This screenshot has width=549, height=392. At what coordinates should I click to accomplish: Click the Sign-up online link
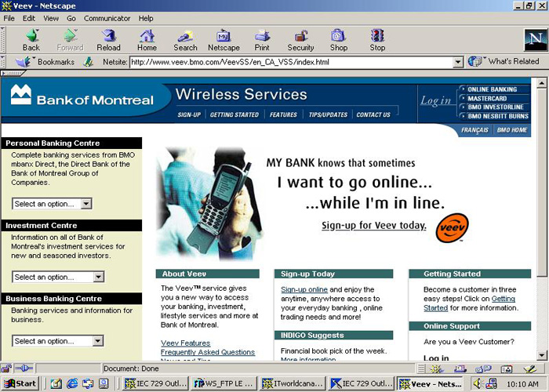(x=304, y=290)
